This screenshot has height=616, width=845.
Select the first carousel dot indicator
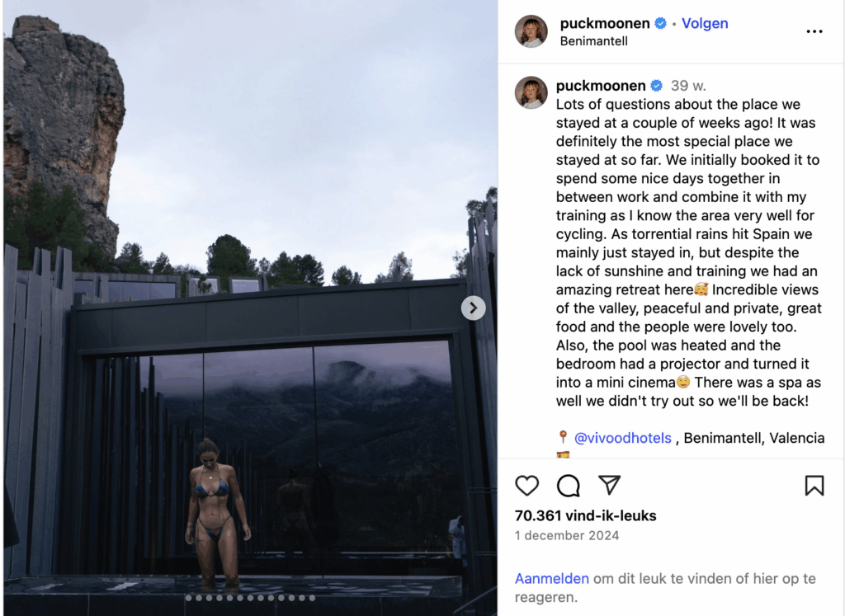click(x=189, y=598)
